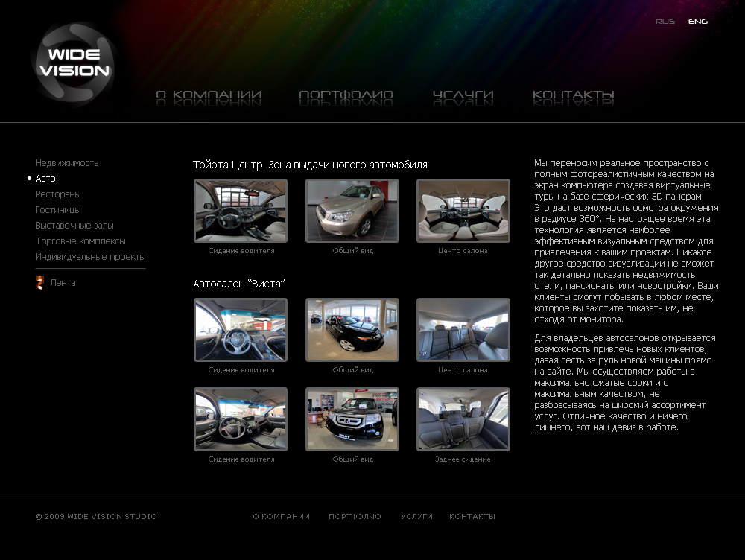Screen dimensions: 745x560
Task: Open the УСЛУГИ top menu
Action: (463, 95)
